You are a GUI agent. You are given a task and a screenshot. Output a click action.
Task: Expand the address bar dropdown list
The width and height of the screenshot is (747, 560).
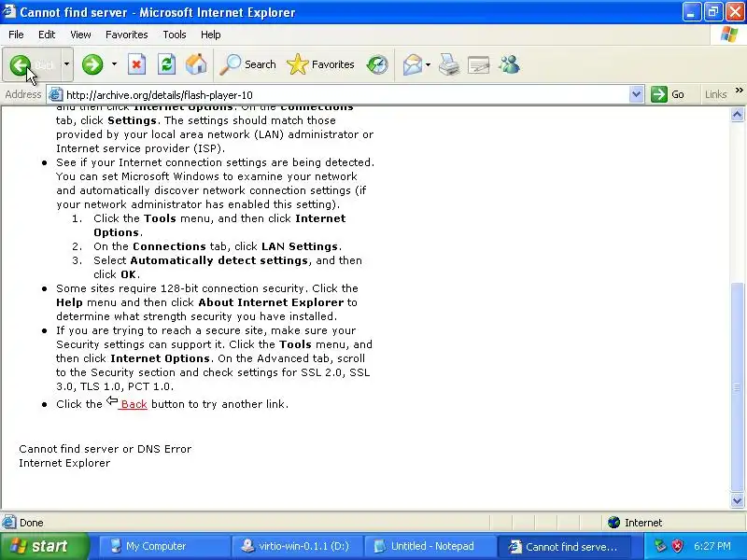636,95
